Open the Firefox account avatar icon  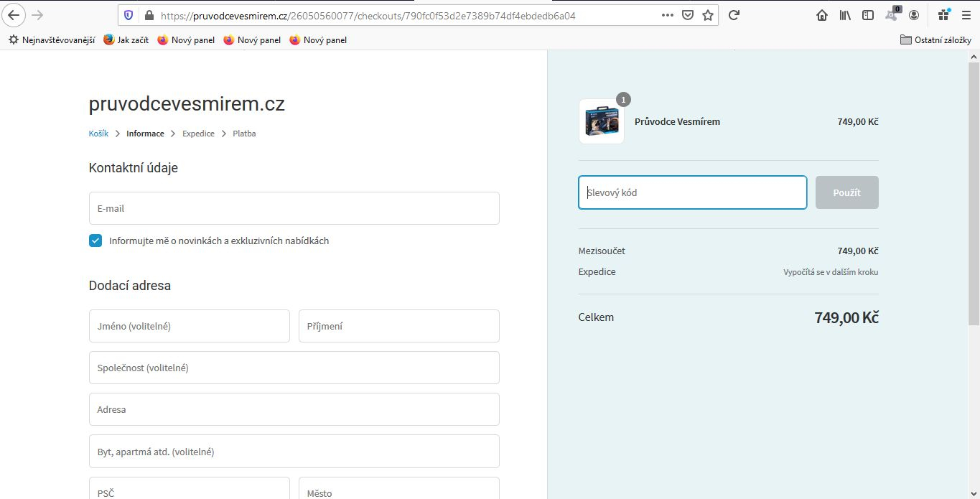point(914,15)
